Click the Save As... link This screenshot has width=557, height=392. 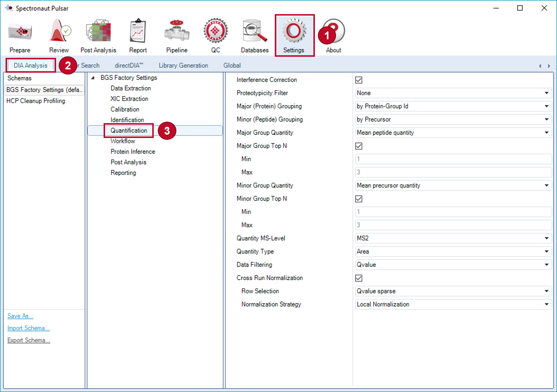[x=20, y=316]
